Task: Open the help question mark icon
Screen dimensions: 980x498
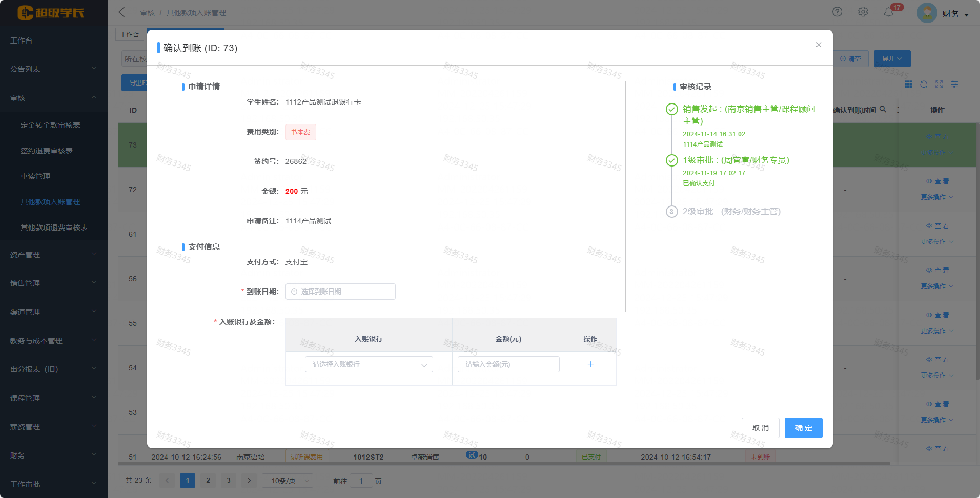Action: (837, 12)
